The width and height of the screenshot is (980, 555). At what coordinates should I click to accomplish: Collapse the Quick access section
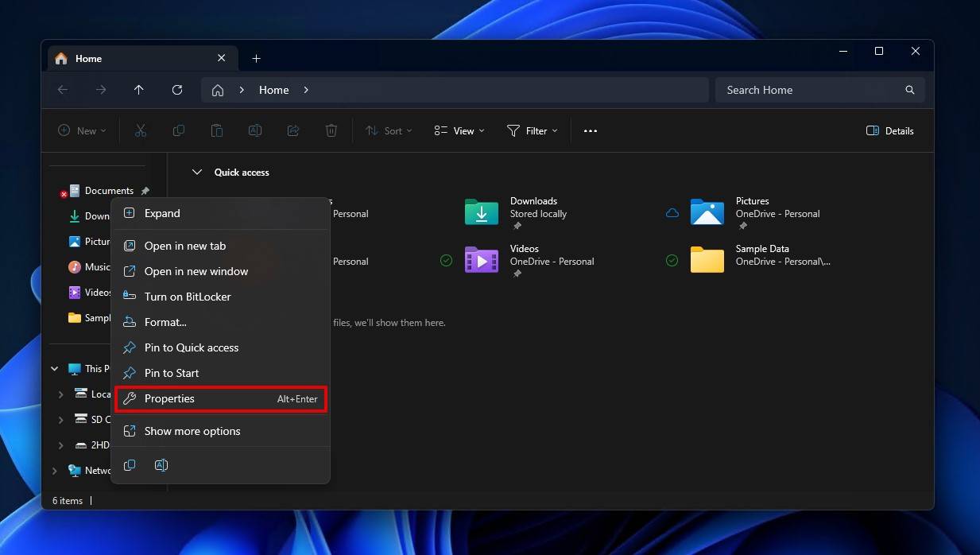tap(197, 173)
